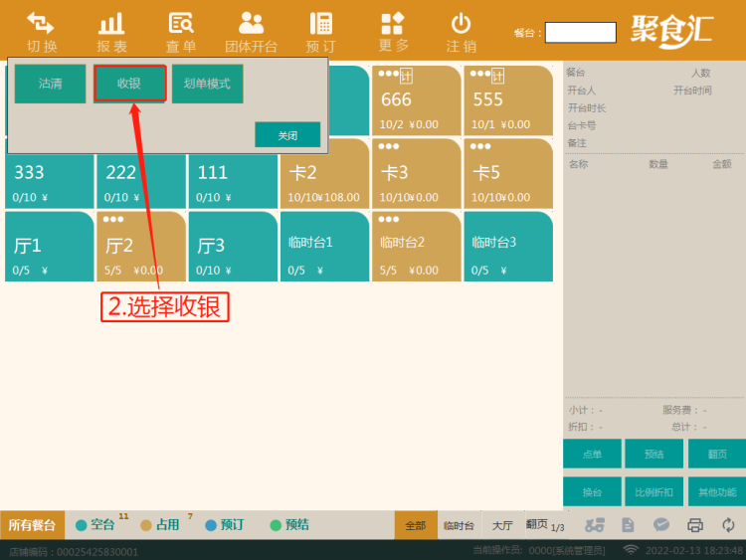Open the 预订 reservation icon
The width and height of the screenshot is (746, 560).
pyautogui.click(x=321, y=23)
